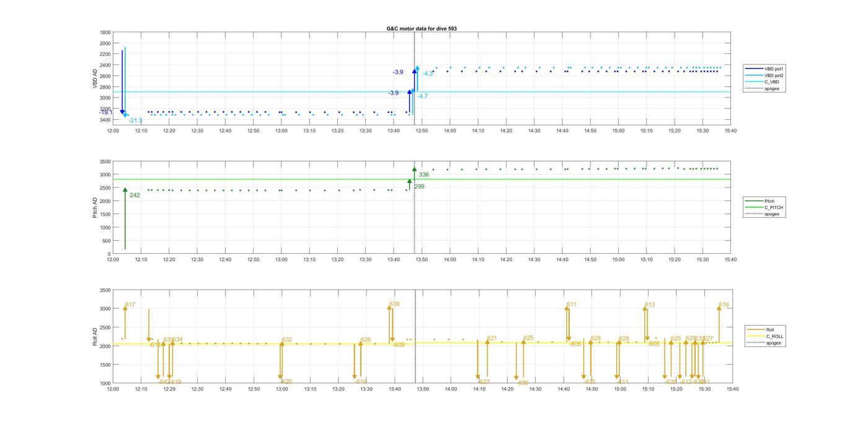Click the '616' annotation in the Roll plot
The width and height of the screenshot is (868, 430).
724,305
